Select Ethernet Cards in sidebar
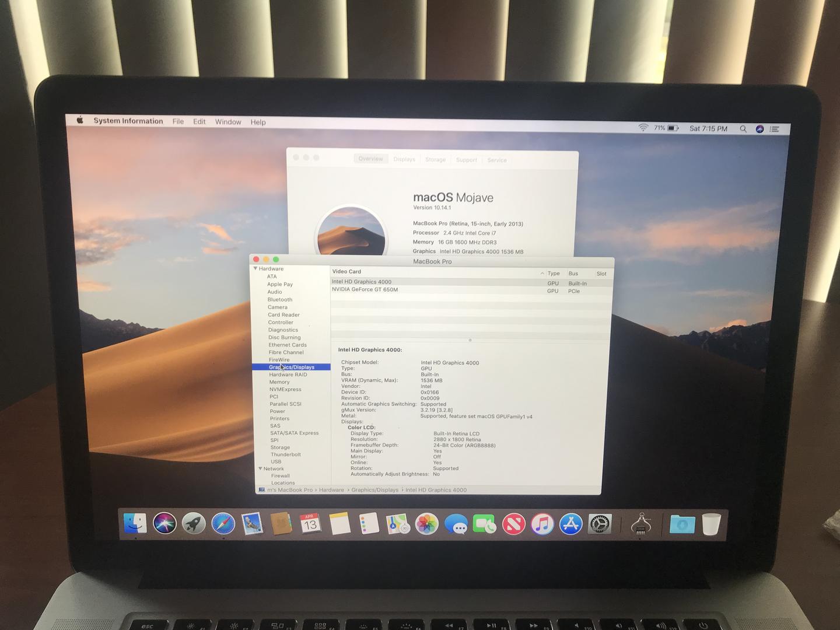Viewport: 840px width, 630px height. pos(288,345)
